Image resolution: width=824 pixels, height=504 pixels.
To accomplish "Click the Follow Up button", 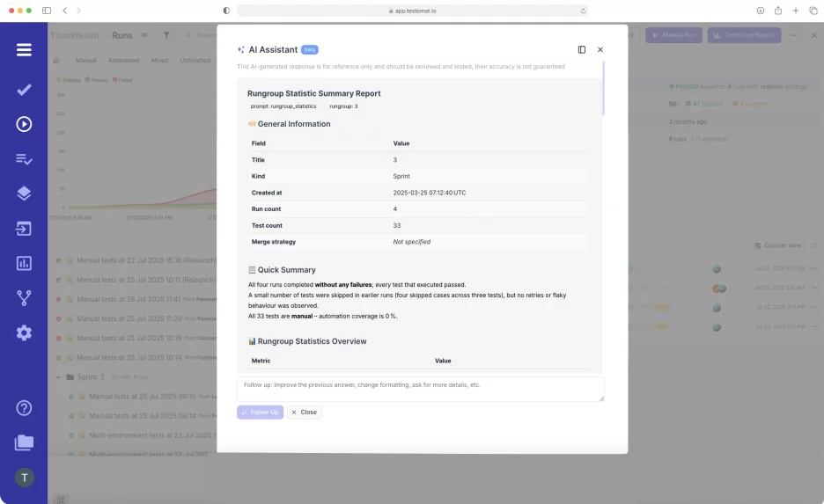I will click(x=260, y=412).
